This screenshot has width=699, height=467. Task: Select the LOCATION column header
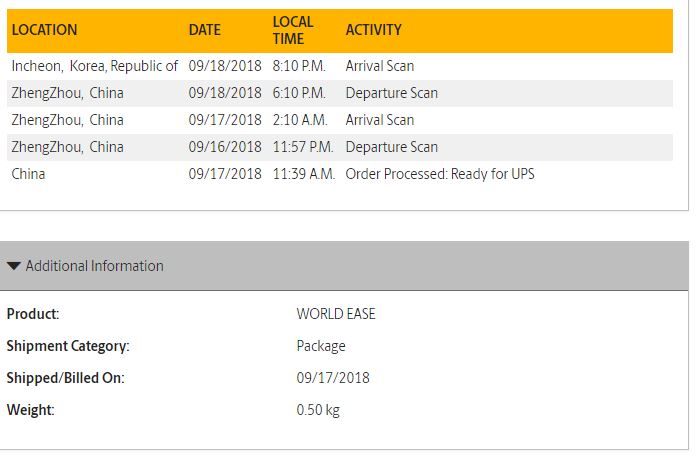tap(44, 30)
